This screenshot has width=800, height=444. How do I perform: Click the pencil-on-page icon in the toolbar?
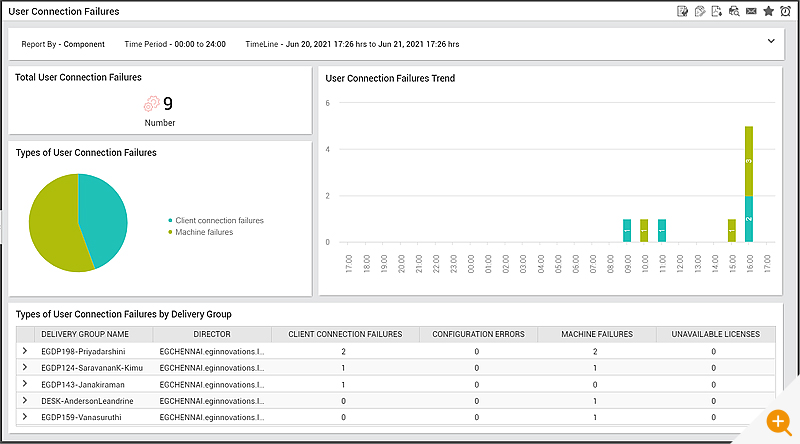tap(699, 11)
